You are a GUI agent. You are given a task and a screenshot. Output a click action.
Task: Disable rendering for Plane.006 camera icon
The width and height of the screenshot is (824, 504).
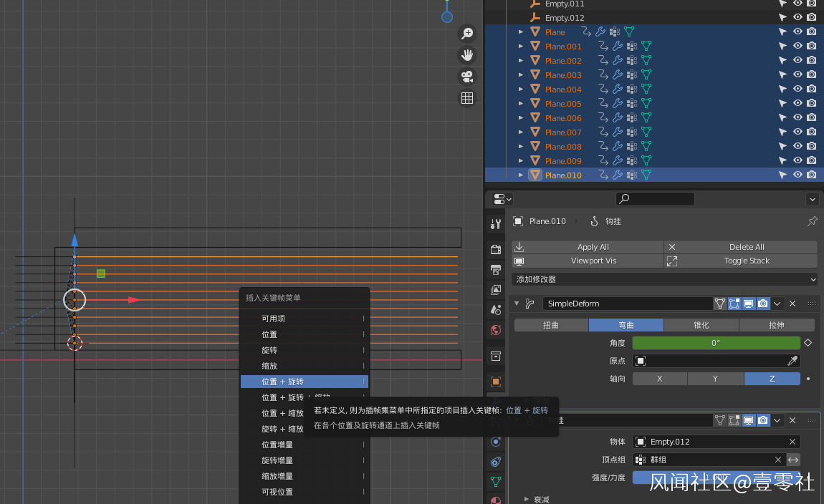(811, 118)
